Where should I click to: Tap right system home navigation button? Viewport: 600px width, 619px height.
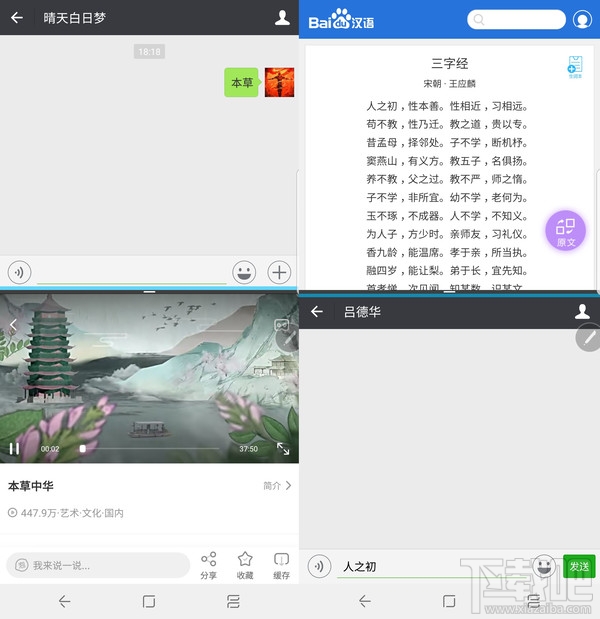tap(449, 601)
